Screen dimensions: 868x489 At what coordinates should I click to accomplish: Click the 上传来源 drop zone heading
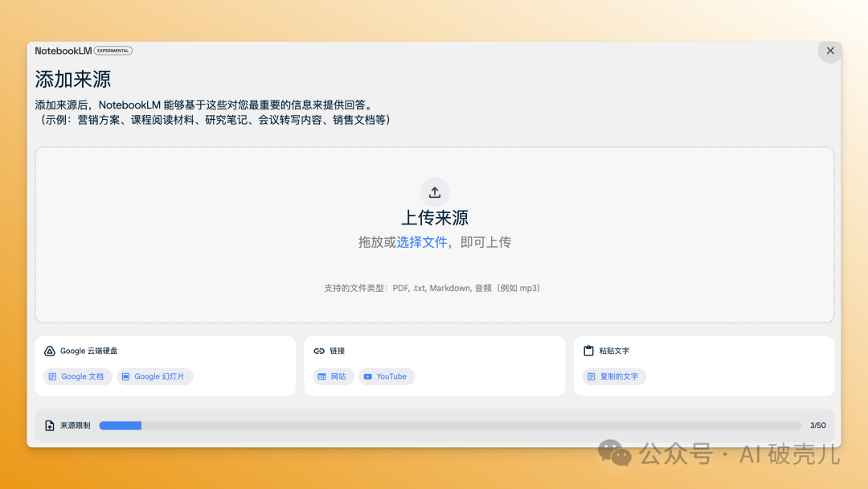tap(434, 218)
